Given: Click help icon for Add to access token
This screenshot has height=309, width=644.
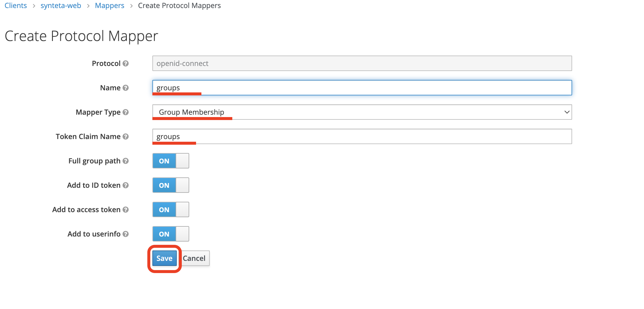Looking at the screenshot, I should coord(126,210).
